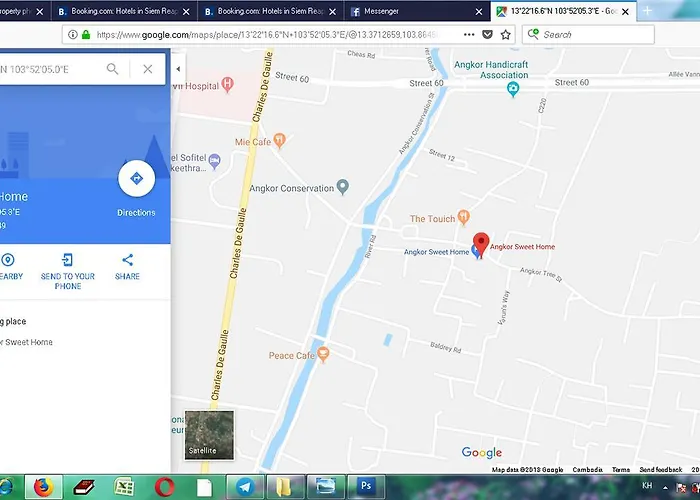The image size is (700, 500).
Task: Click the Terms link on map
Action: click(621, 470)
